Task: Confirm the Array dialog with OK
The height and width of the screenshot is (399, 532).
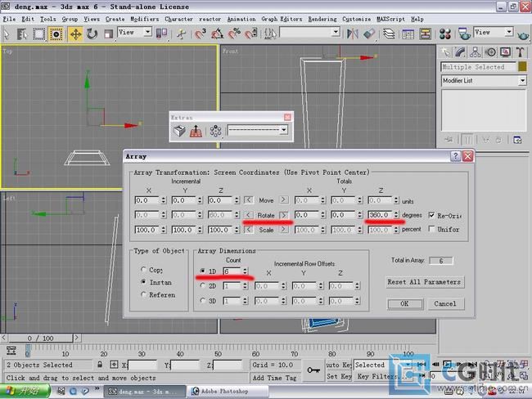Action: coord(405,303)
